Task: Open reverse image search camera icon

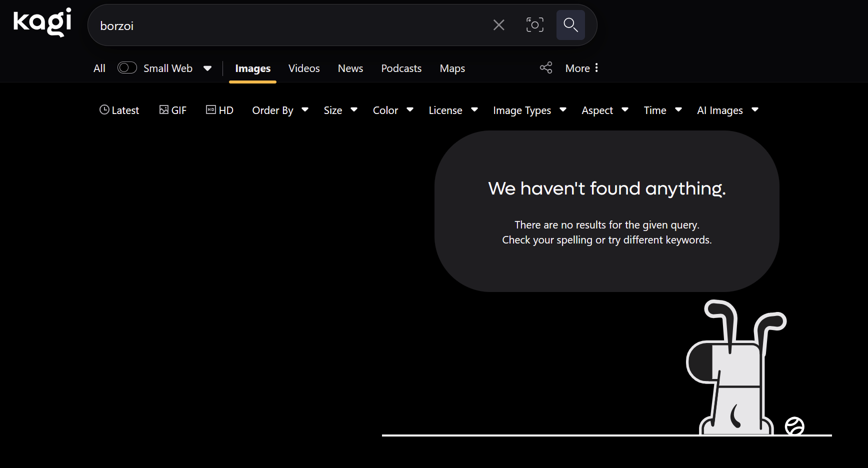Action: point(534,25)
